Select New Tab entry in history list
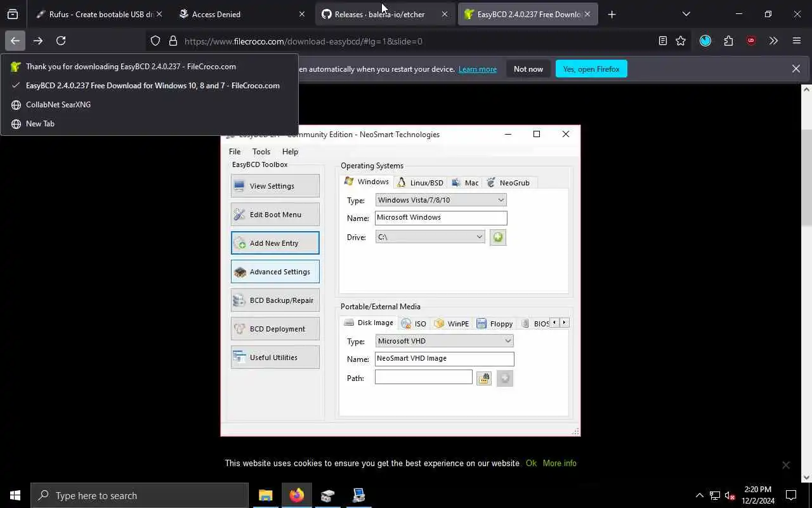 click(x=149, y=124)
